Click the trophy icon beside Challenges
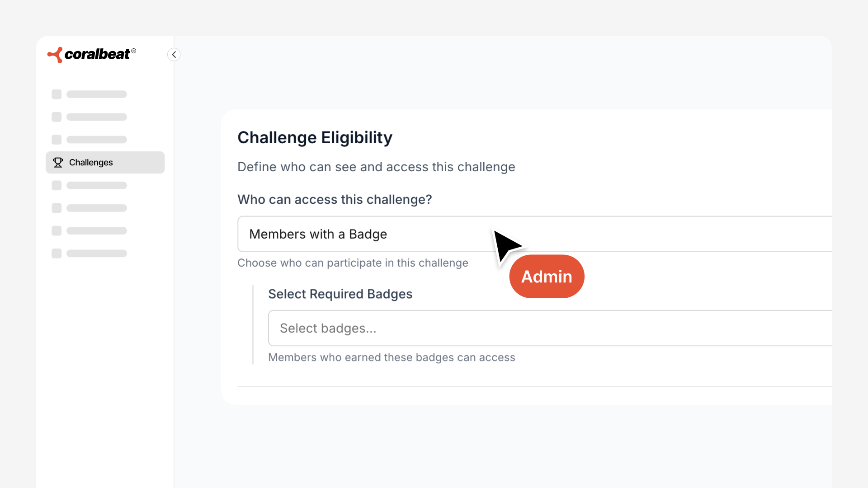 coord(58,163)
